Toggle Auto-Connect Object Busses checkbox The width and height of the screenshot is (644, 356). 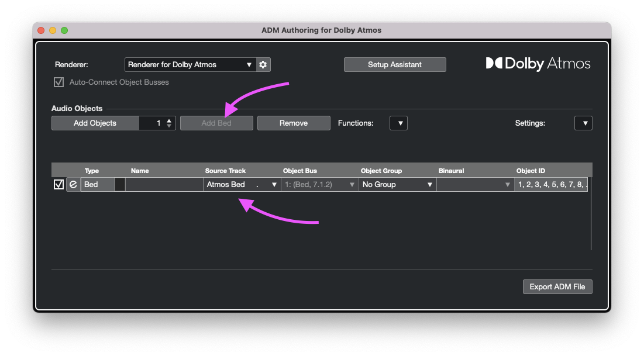point(58,82)
